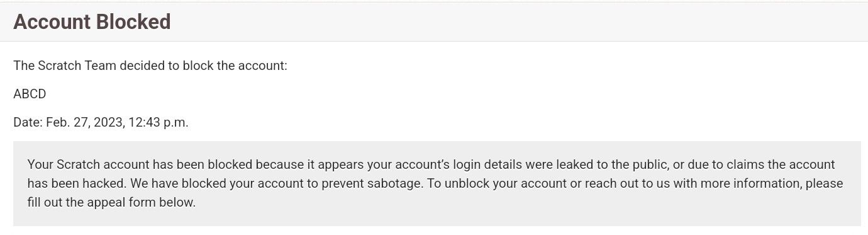Click the word "Account" in the page title
Viewport: 868px width, 235px height.
52,22
